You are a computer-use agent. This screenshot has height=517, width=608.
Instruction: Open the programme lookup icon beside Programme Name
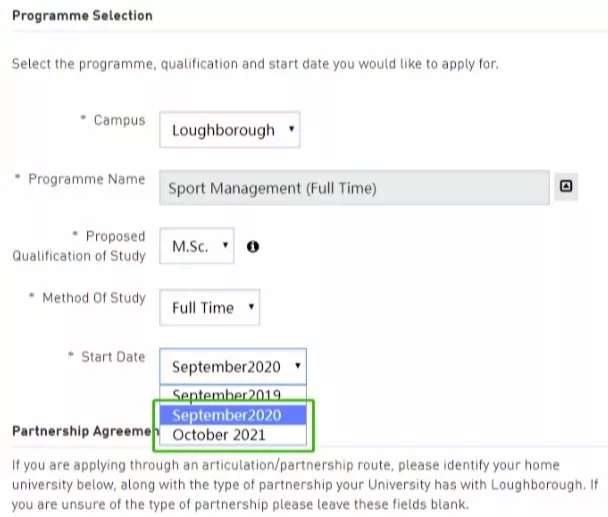566,187
